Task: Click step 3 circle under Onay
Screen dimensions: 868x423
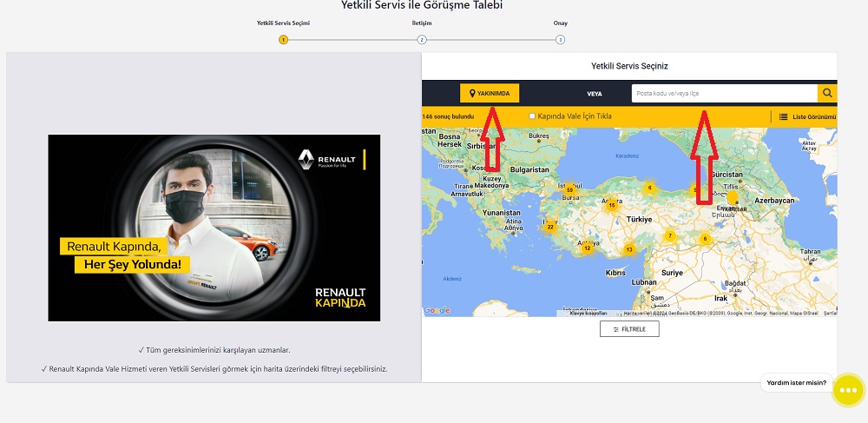Action: click(x=560, y=40)
